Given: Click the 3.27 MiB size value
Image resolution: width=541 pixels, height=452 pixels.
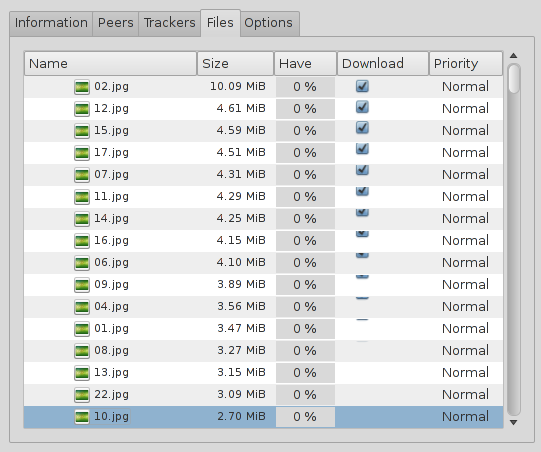Looking at the screenshot, I should [241, 351].
